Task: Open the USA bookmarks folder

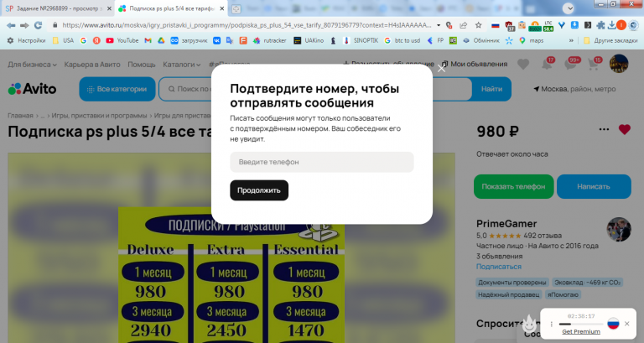Action: tap(63, 40)
